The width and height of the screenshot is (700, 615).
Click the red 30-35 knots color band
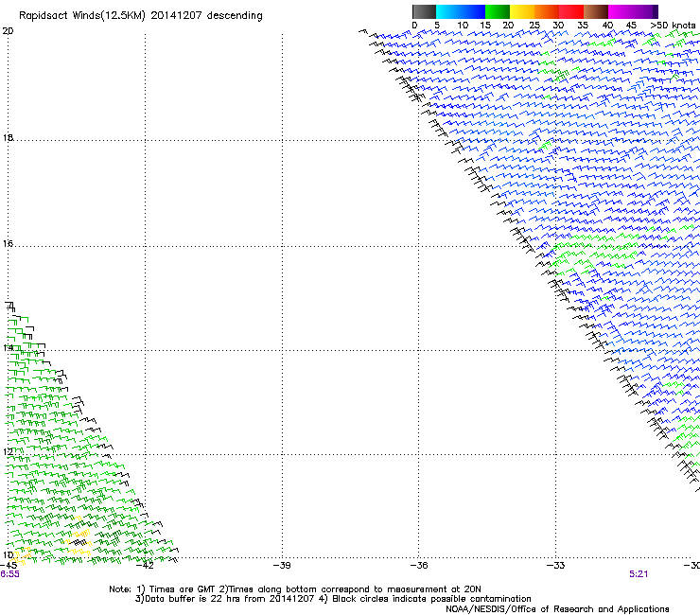(x=571, y=11)
